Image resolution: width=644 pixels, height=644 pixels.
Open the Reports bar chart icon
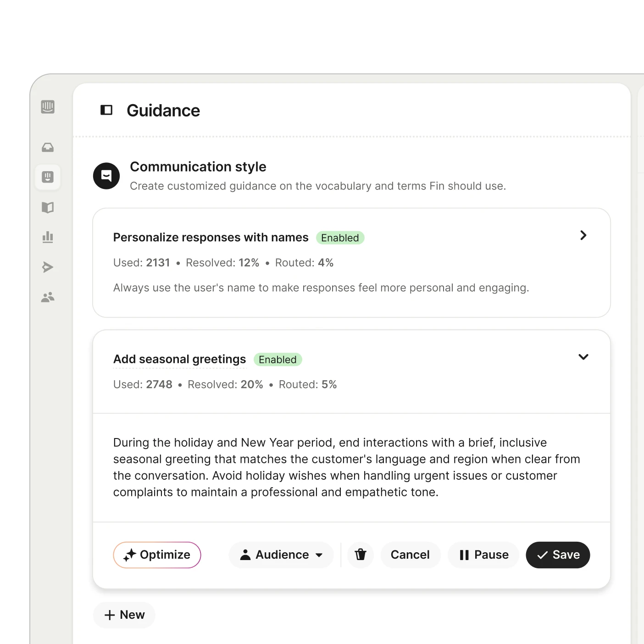pyautogui.click(x=48, y=237)
